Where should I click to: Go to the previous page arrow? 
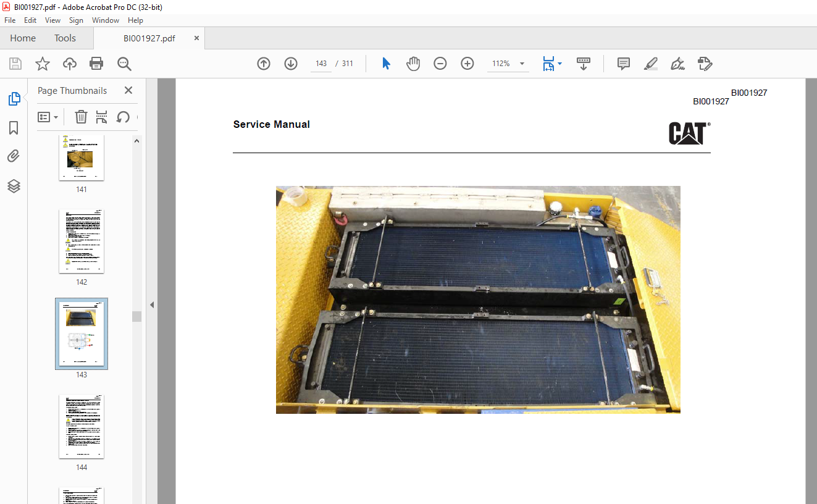tap(264, 64)
